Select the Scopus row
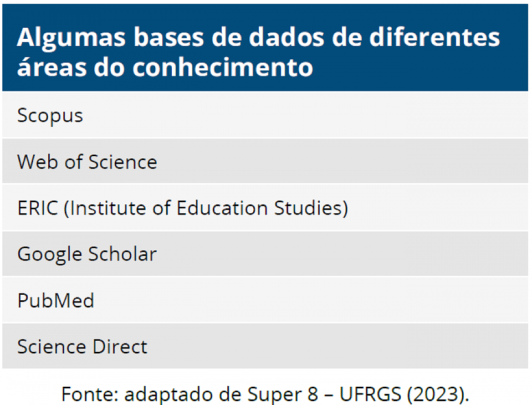 (265, 115)
